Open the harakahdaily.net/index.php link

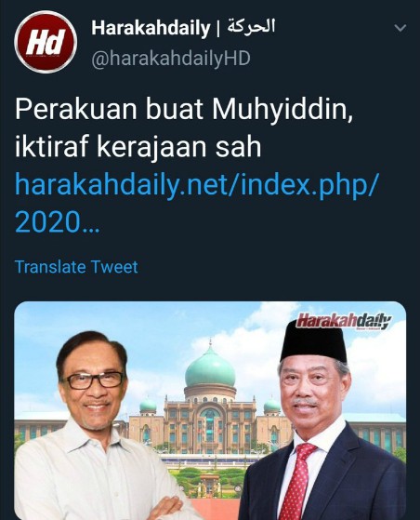pyautogui.click(x=196, y=185)
